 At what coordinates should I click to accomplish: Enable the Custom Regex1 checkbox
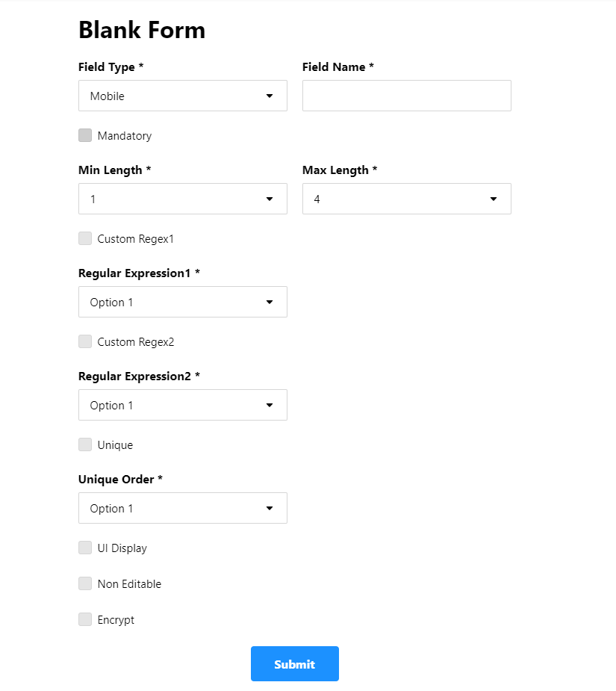[85, 238]
